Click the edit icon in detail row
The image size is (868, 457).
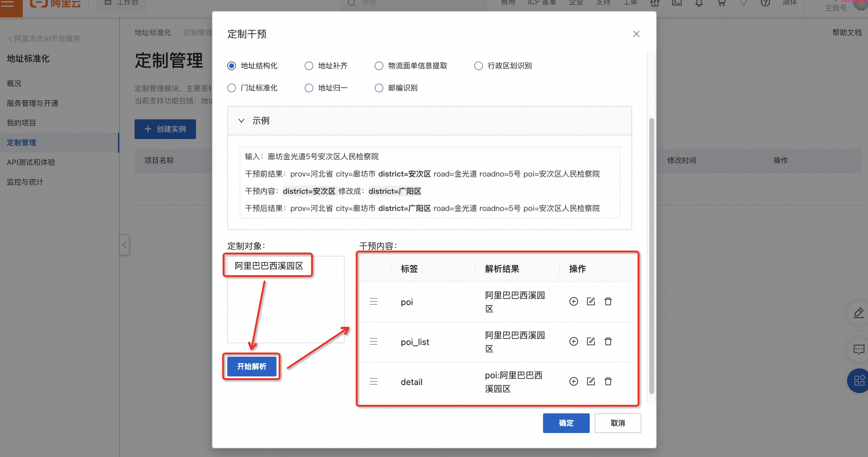pyautogui.click(x=591, y=381)
